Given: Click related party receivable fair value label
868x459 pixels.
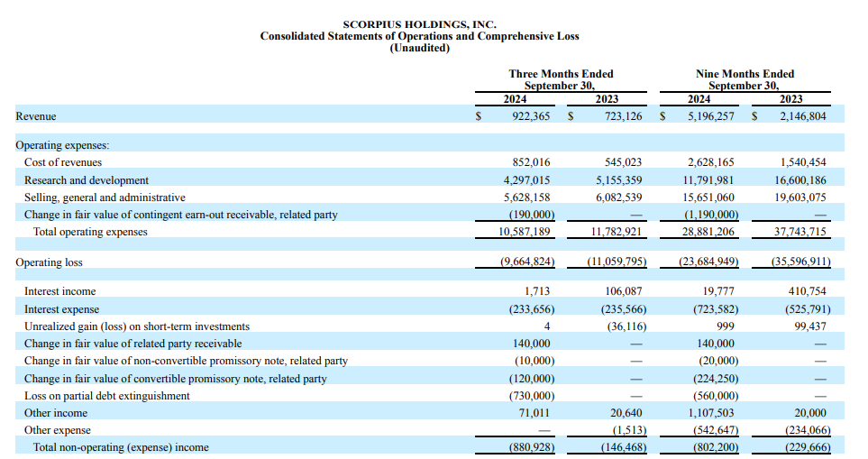Looking at the screenshot, I should (x=132, y=344).
